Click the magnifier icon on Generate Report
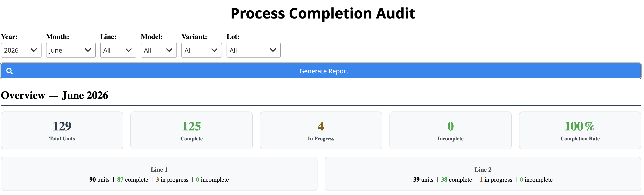 (x=9, y=71)
